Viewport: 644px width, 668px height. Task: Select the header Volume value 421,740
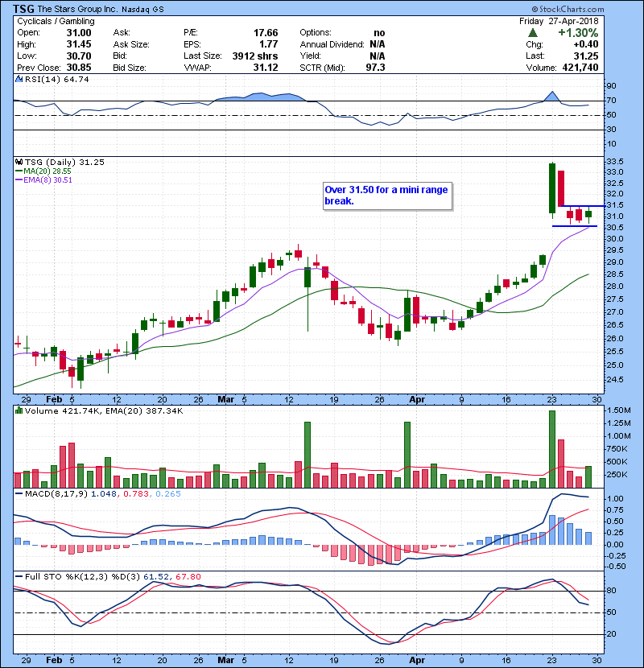click(x=580, y=68)
